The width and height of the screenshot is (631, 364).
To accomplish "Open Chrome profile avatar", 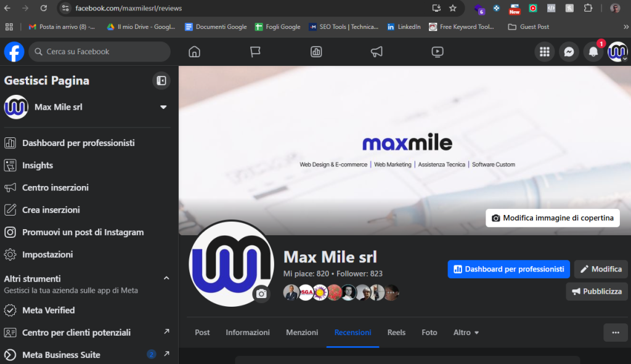I will point(615,8).
